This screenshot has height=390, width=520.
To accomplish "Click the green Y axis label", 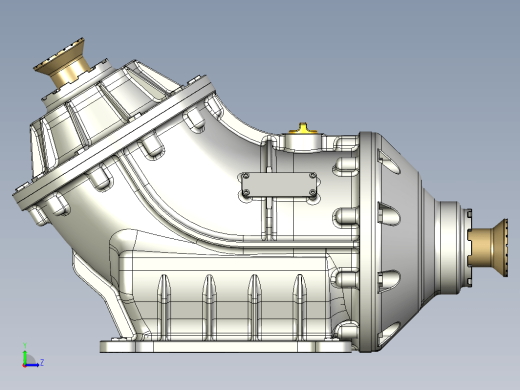I will tap(25, 345).
